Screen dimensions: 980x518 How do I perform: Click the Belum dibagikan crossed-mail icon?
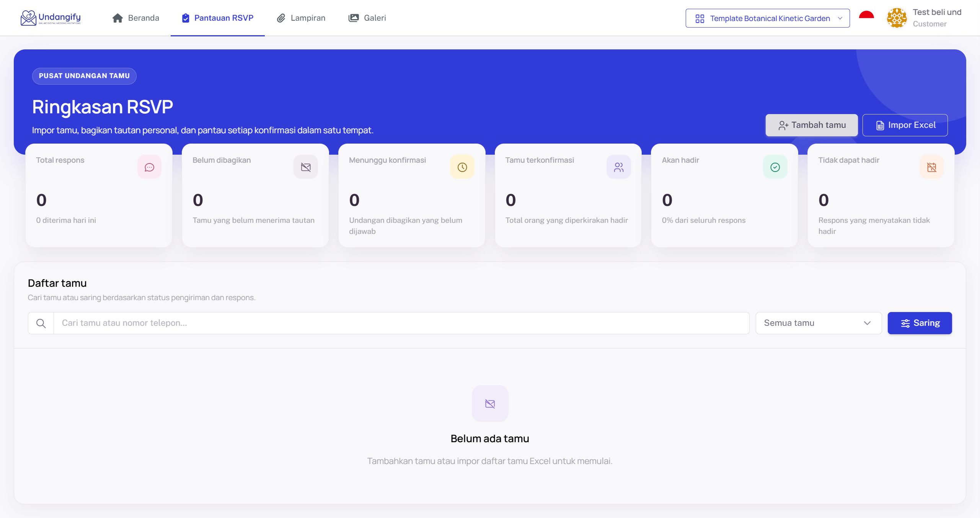[x=306, y=167]
